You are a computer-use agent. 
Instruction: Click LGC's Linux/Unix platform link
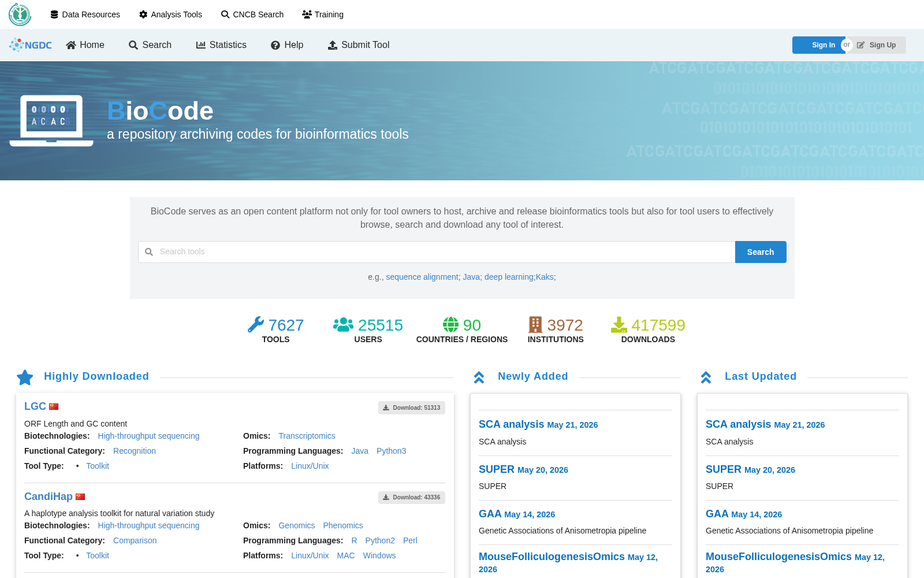tap(310, 466)
